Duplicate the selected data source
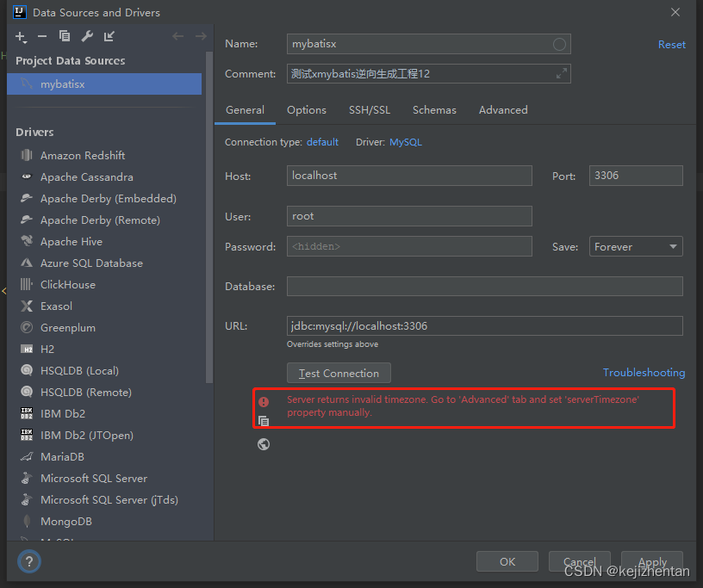 click(65, 36)
